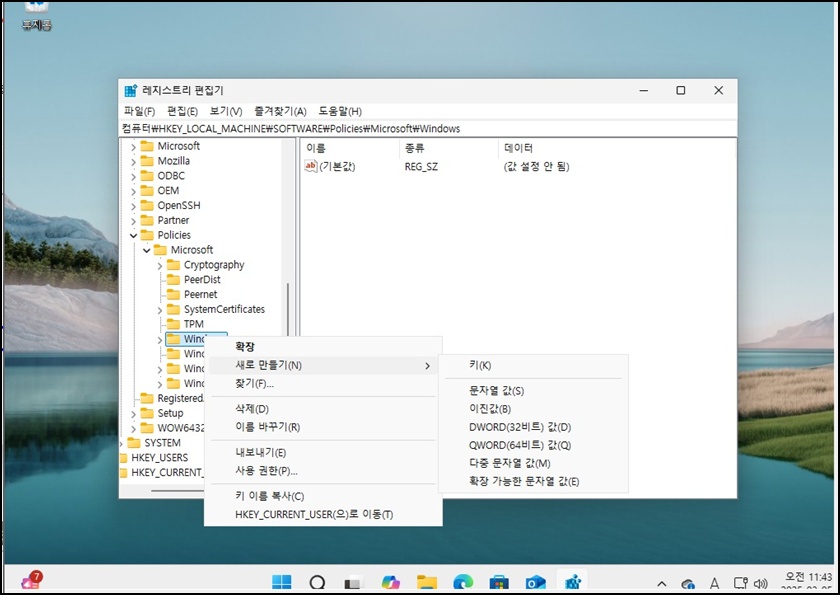840x595 pixels.
Task: Choose 찾기(F)... in the context menu
Action: pyautogui.click(x=324, y=383)
